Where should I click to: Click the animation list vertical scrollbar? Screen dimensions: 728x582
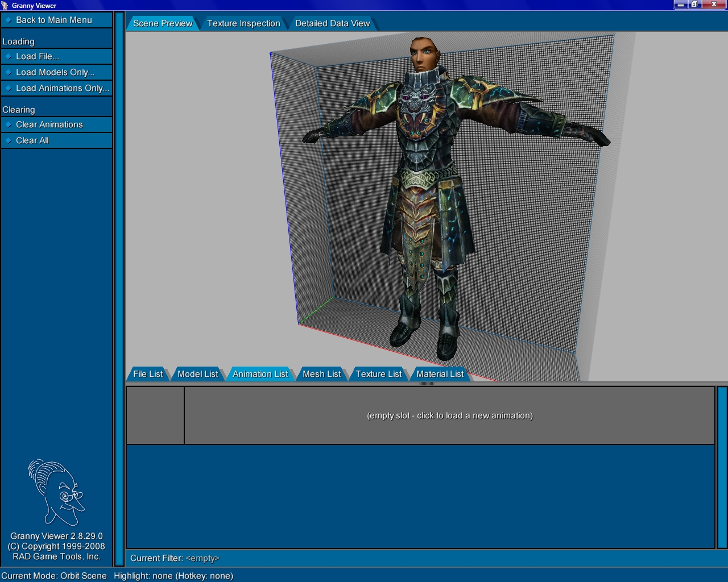pyautogui.click(x=722, y=467)
